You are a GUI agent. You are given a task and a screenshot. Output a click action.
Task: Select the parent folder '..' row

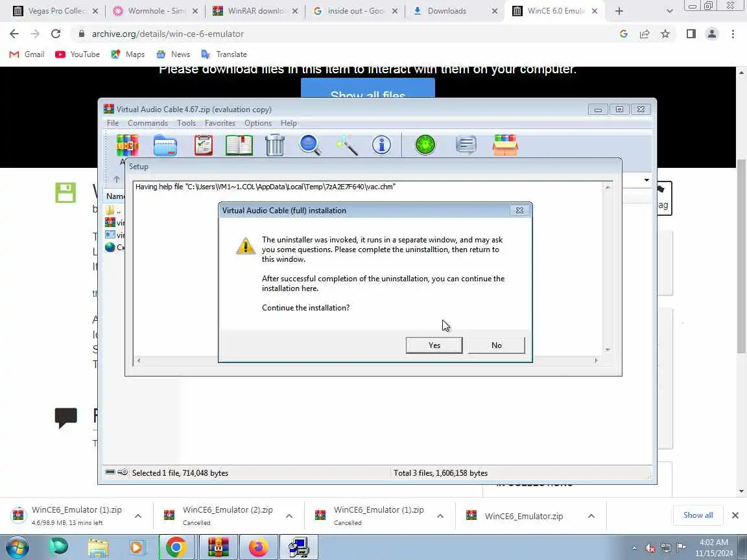[x=114, y=210]
